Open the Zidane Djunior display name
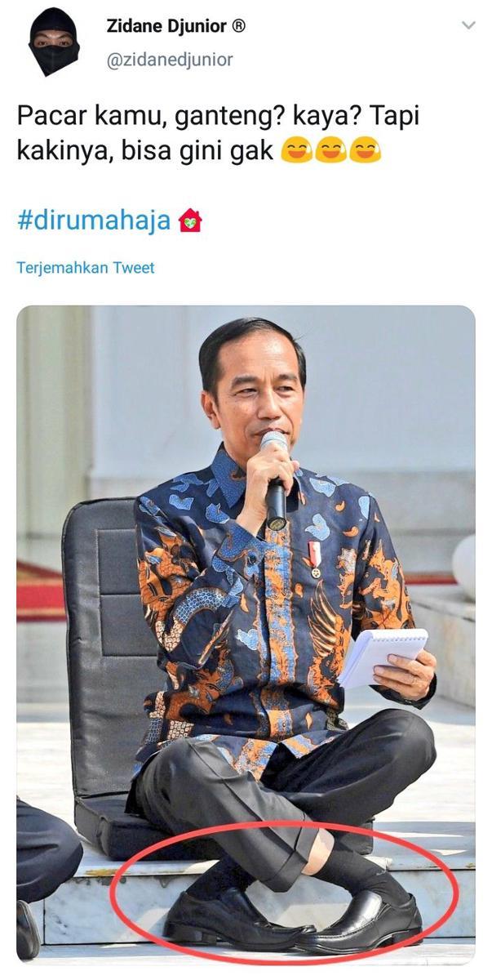 pos(166,26)
